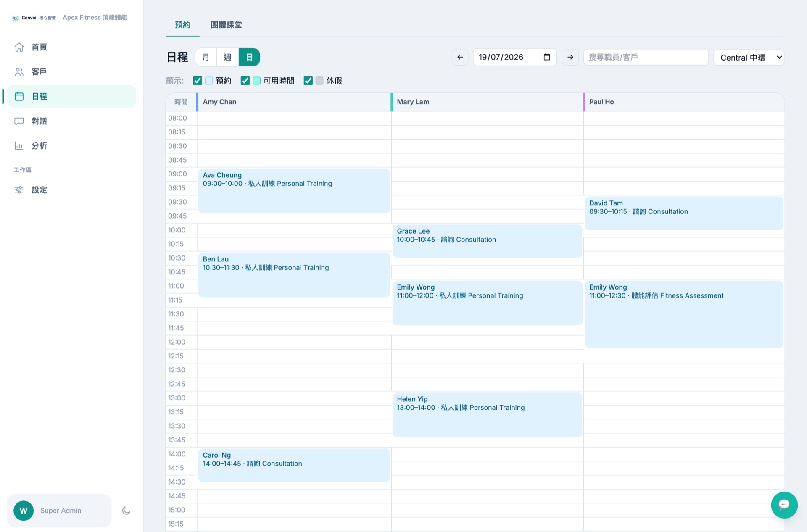Click the 設定 sidebar label
Screen dimensions: 807x532
[x=39, y=190]
